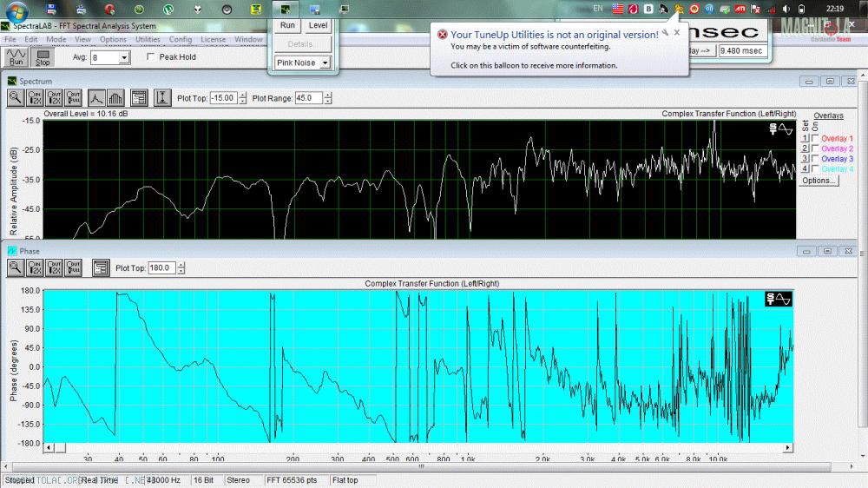Click the Windows Start orb
The image size is (868, 488).
(16, 10)
